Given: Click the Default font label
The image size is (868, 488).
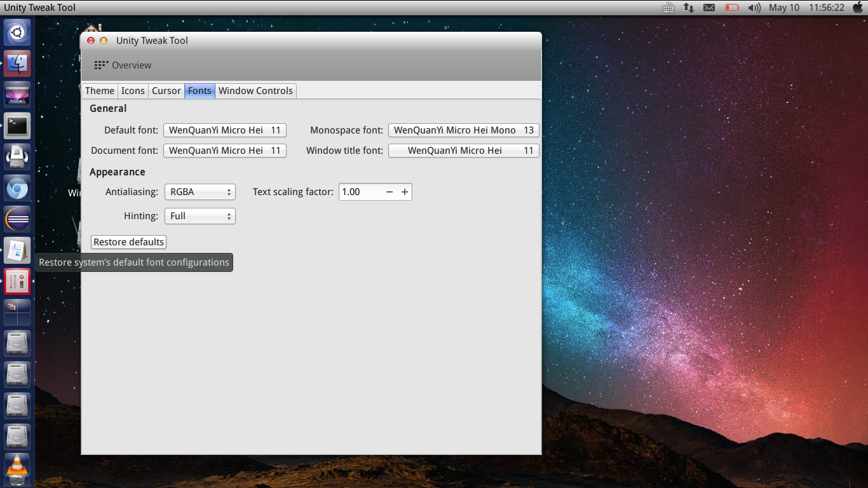Looking at the screenshot, I should pos(131,130).
